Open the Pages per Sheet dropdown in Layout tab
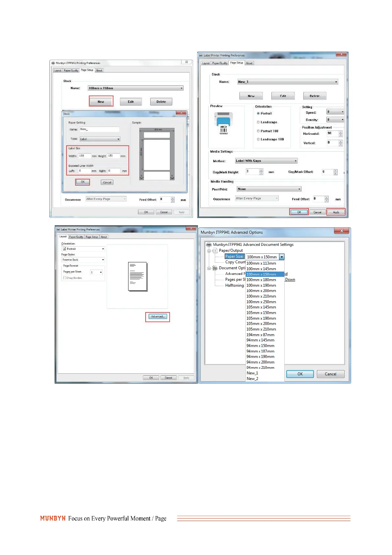 coord(96,272)
